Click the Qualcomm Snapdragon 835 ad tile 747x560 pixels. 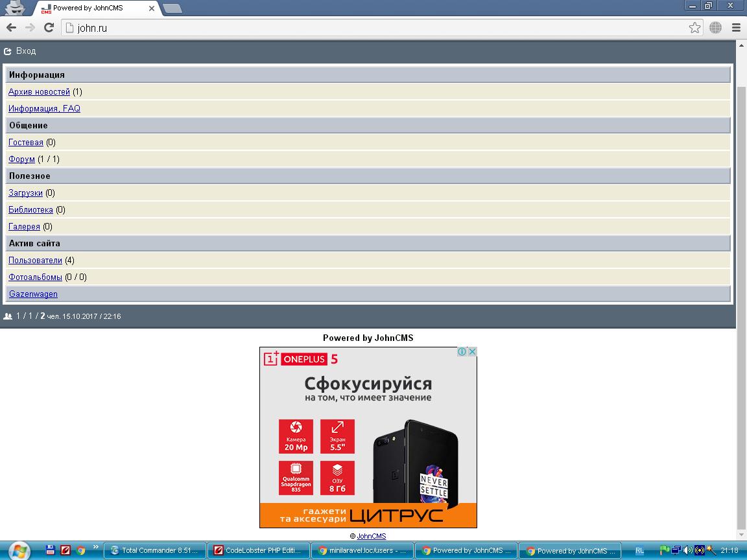(296, 478)
